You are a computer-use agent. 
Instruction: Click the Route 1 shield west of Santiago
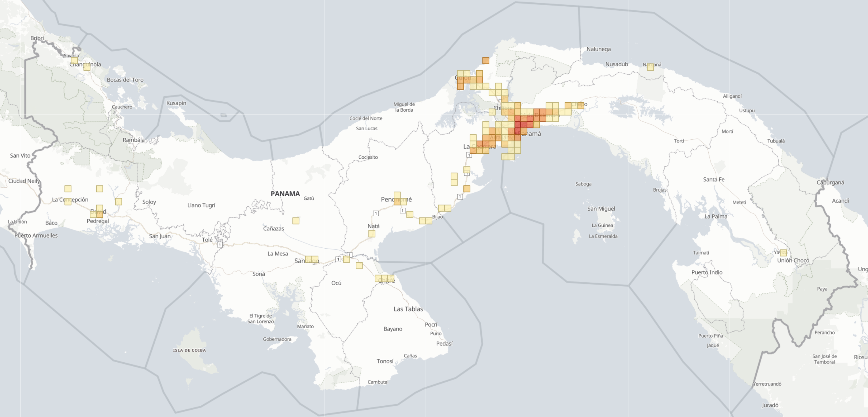338,260
